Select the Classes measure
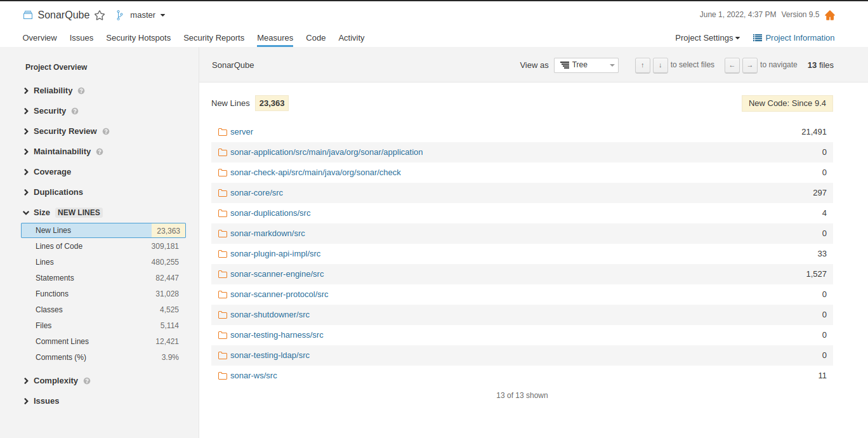This screenshot has width=868, height=438. (x=103, y=310)
